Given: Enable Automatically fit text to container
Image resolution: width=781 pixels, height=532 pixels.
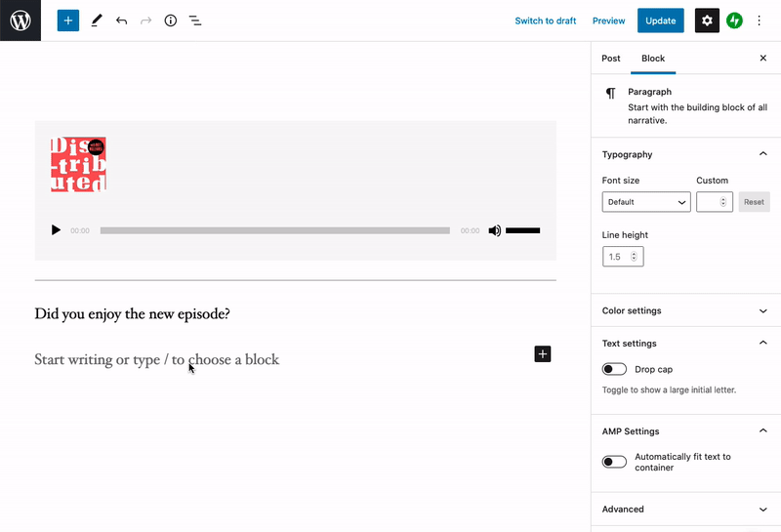Looking at the screenshot, I should point(614,462).
